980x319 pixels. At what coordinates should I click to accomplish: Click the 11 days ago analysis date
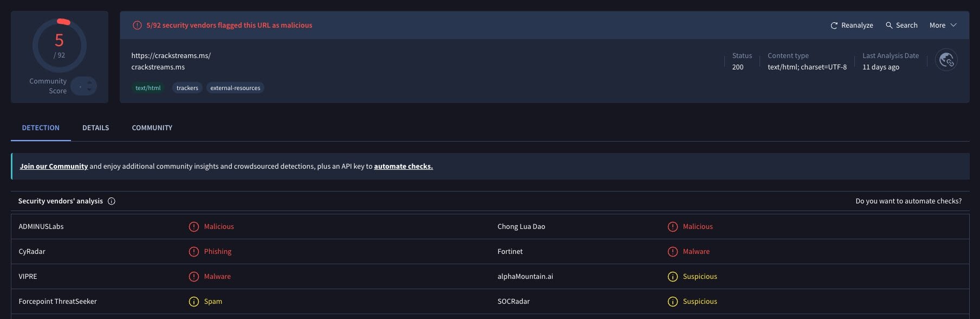(x=881, y=67)
